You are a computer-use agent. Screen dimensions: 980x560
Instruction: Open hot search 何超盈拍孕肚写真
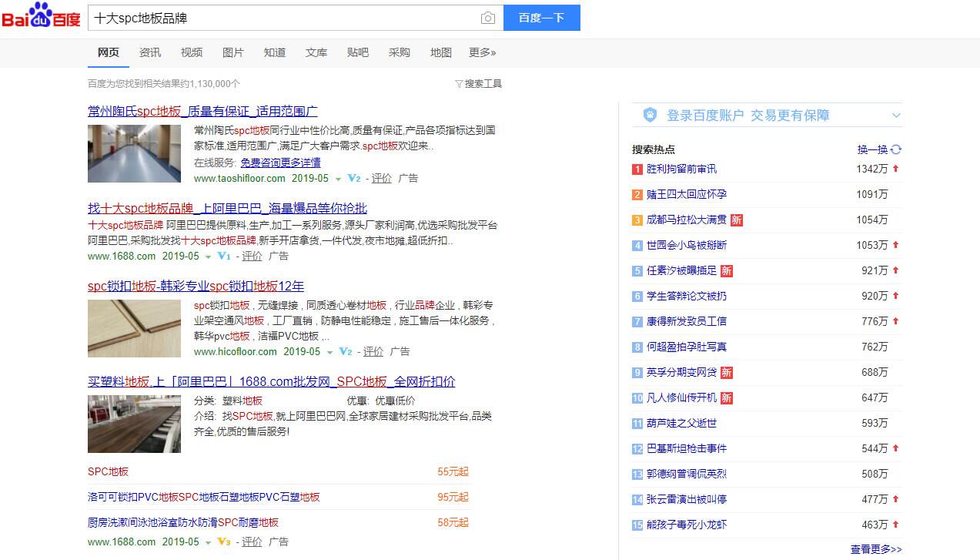pos(687,347)
